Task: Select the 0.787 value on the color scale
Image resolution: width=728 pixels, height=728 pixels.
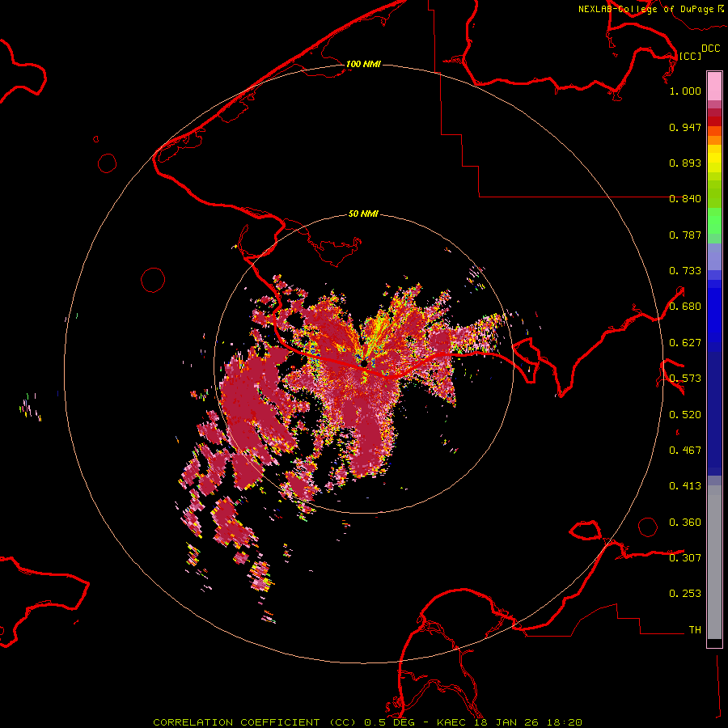Action: coord(685,235)
